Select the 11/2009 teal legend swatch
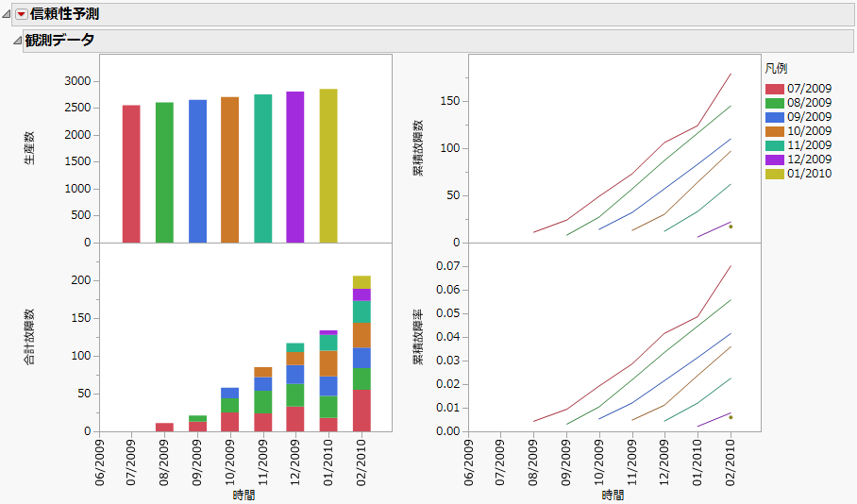 coord(774,145)
